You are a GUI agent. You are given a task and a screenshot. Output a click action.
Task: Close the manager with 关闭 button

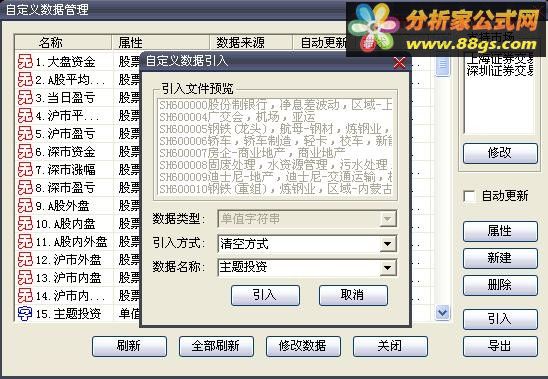(x=390, y=346)
